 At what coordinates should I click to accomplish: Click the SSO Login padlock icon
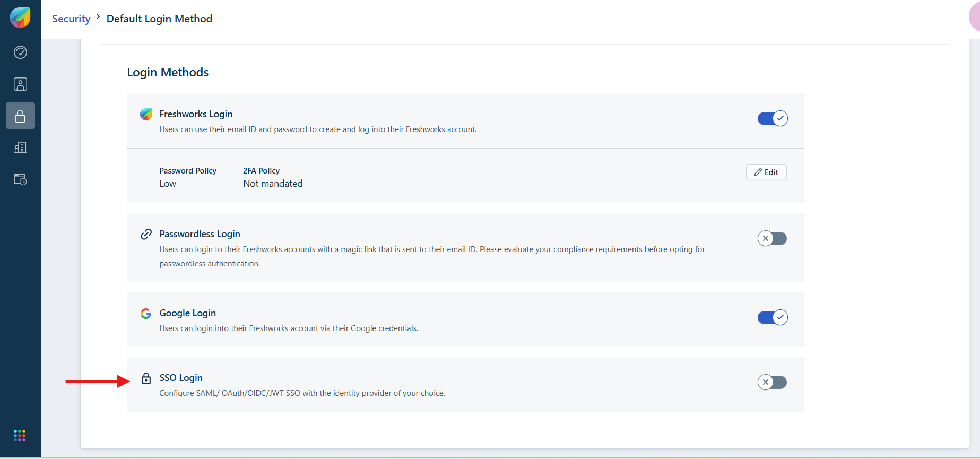(x=146, y=378)
